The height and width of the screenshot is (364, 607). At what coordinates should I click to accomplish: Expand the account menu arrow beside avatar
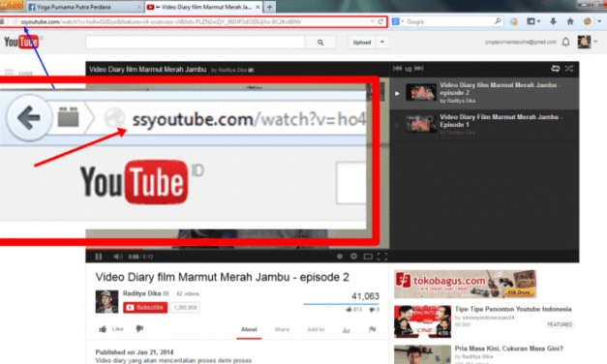[x=596, y=42]
